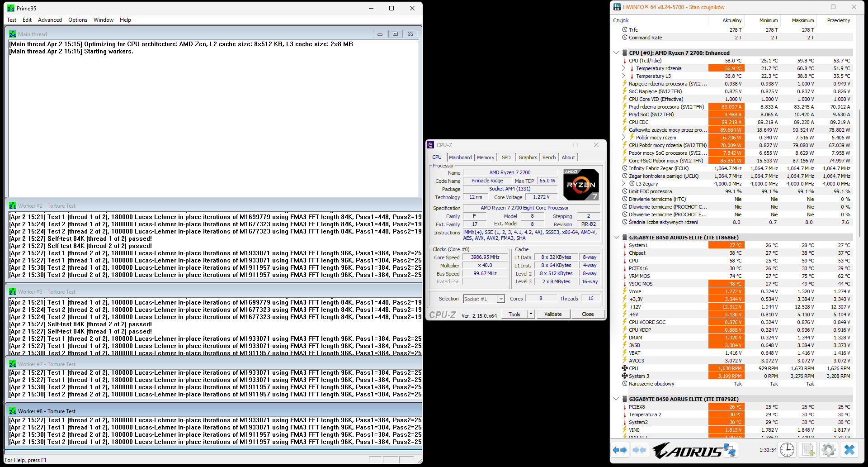Screen dimensions: 868x467
Task: Click HWiNFO expand columns blue arrows icon
Action: click(x=620, y=450)
